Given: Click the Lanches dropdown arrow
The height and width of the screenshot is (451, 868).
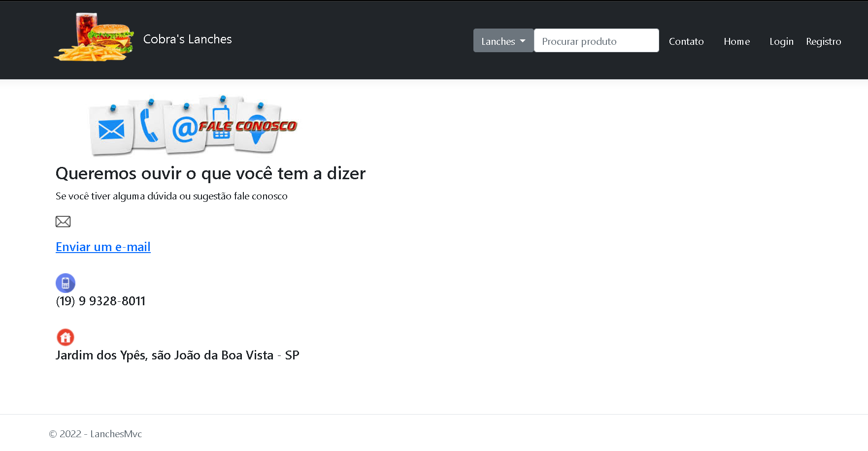Looking at the screenshot, I should pos(524,42).
